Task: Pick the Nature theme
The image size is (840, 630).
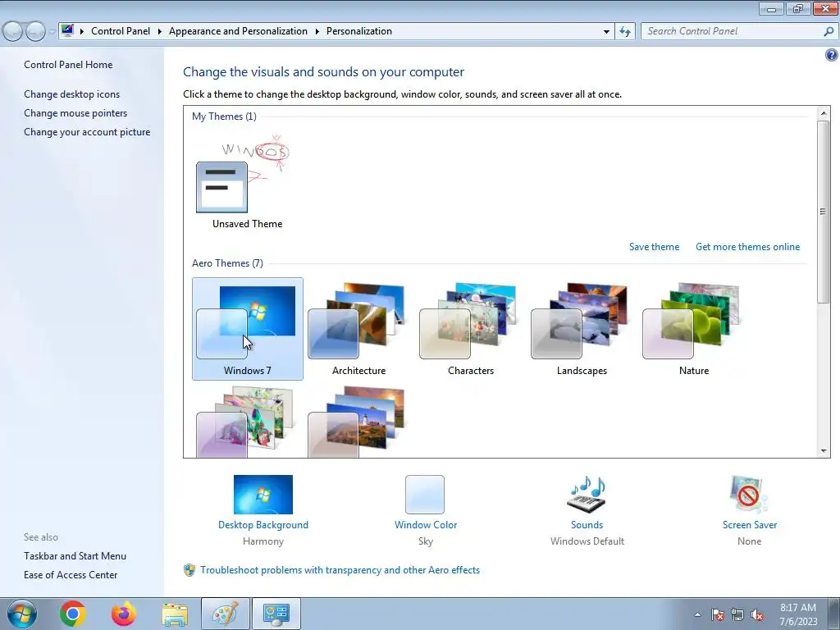Action: (x=694, y=328)
